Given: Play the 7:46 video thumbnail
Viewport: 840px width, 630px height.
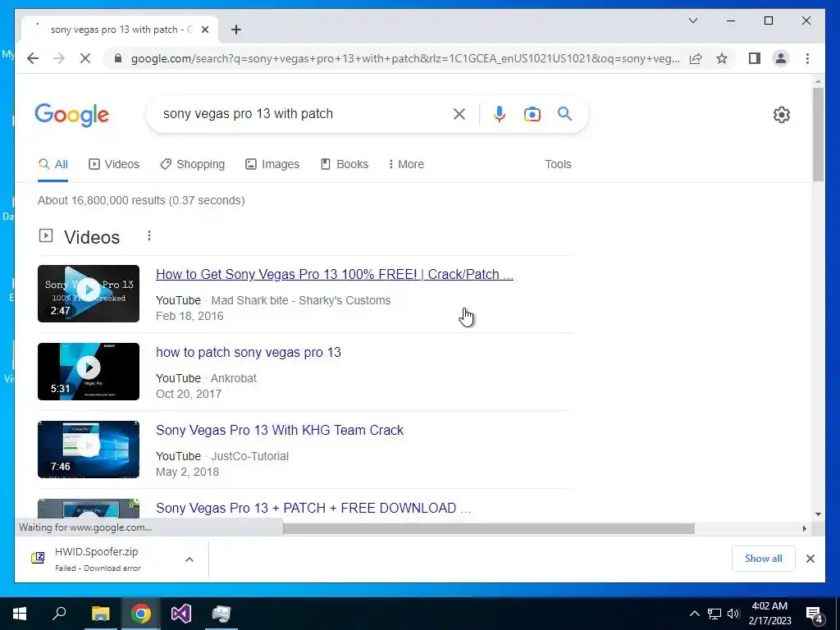Looking at the screenshot, I should click(89, 449).
